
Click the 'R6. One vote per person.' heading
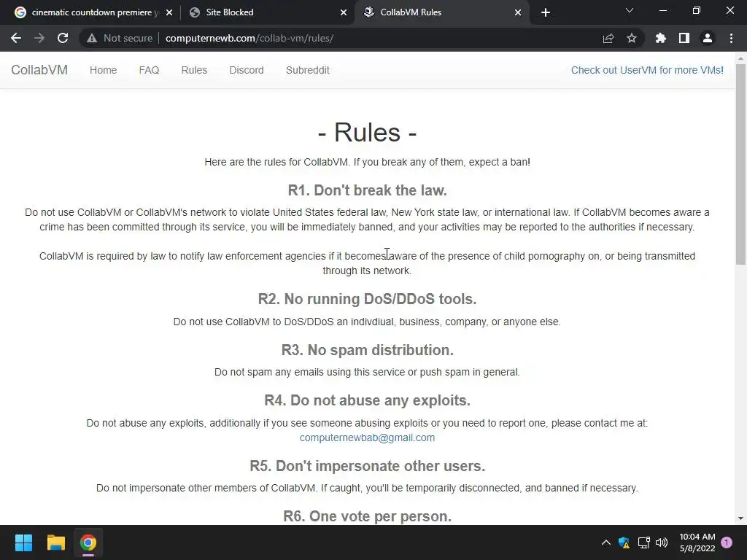(x=368, y=516)
